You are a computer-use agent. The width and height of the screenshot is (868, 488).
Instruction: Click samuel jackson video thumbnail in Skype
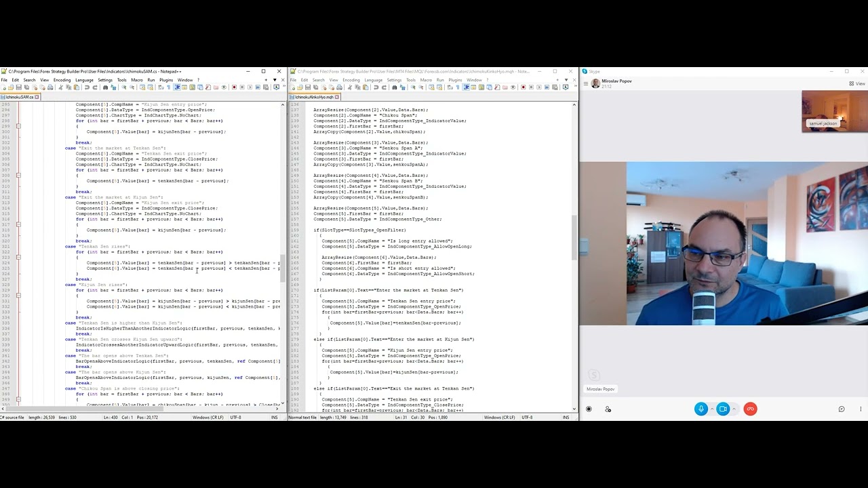834,111
